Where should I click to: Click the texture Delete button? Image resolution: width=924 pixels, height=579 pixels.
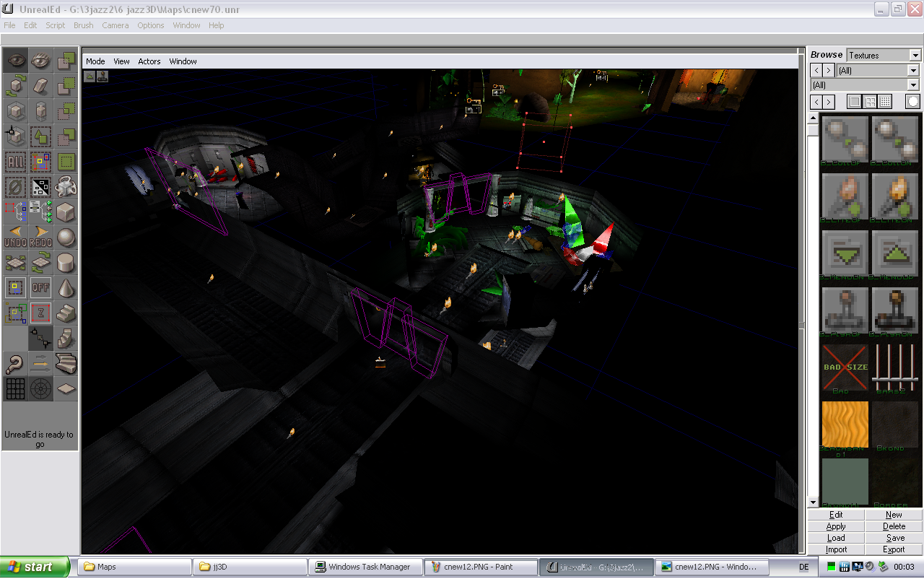coord(894,526)
